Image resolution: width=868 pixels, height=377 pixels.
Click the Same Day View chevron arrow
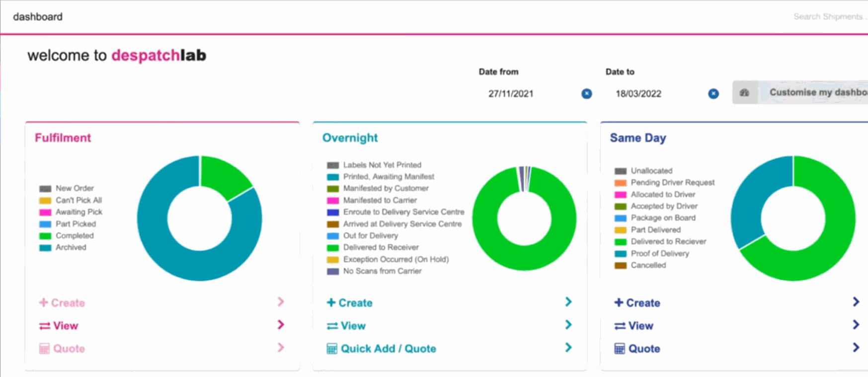[856, 324]
